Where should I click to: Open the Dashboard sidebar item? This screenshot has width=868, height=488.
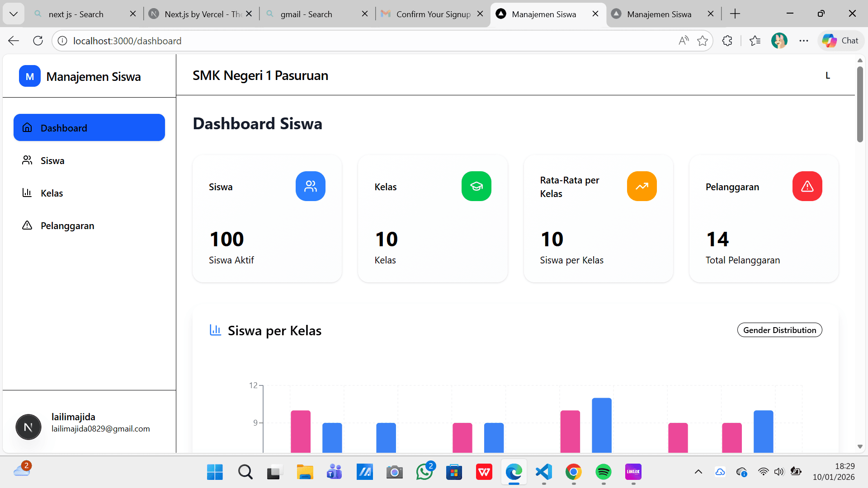pos(89,127)
